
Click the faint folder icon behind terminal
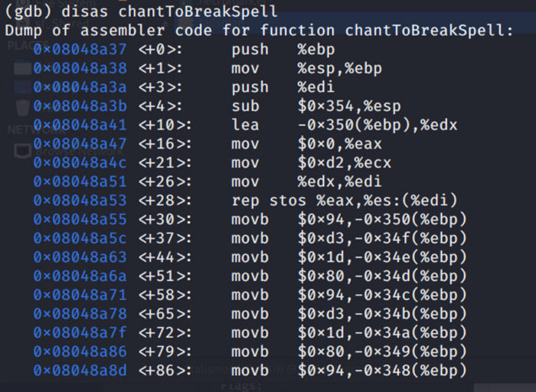pyautogui.click(x=22, y=67)
